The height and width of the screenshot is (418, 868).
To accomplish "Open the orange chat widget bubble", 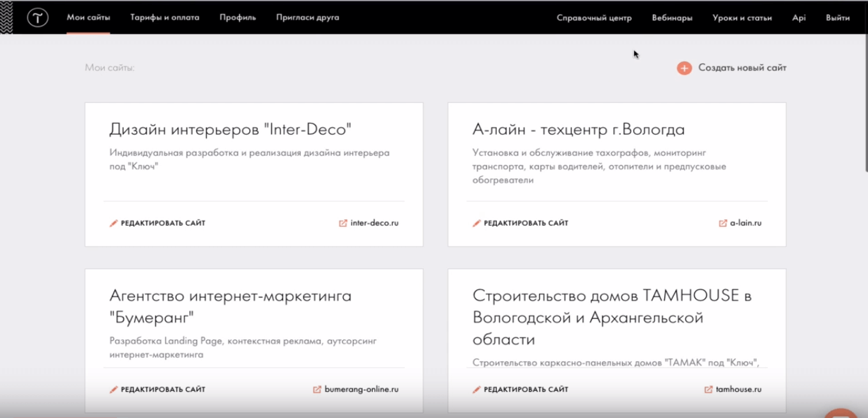I will (841, 413).
